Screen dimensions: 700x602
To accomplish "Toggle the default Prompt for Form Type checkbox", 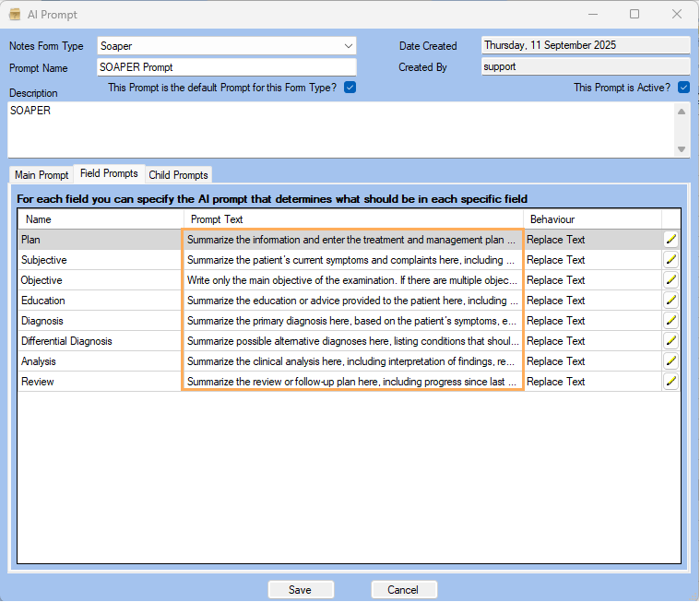I will pos(350,88).
